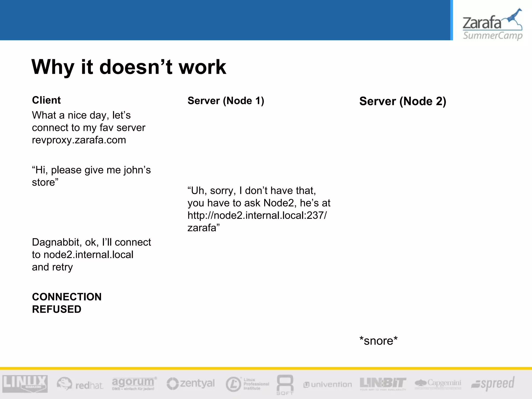Click the "Server (Node 1)" heading
The height and width of the screenshot is (399, 532).
pyautogui.click(x=226, y=101)
